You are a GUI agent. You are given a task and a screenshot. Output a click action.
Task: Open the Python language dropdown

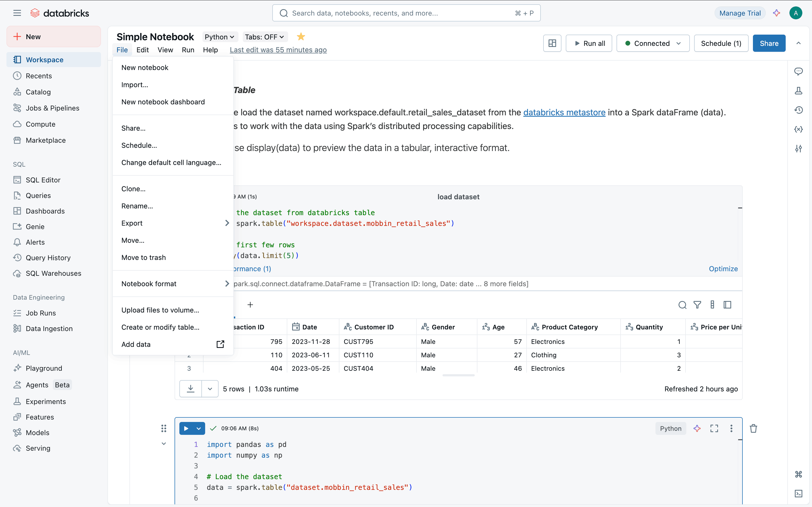tap(219, 37)
